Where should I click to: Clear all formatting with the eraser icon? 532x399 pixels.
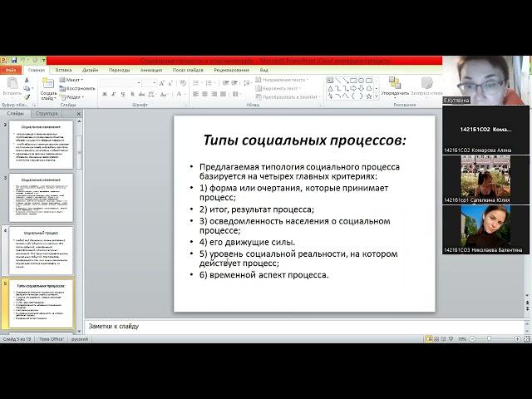tap(183, 83)
